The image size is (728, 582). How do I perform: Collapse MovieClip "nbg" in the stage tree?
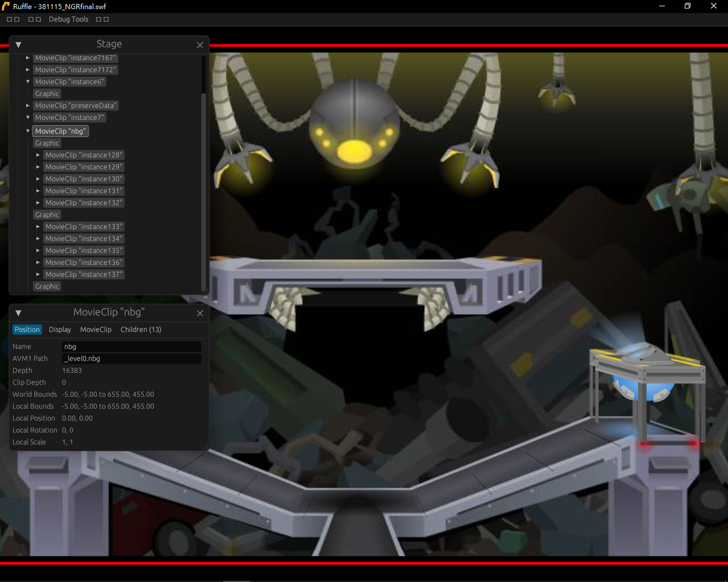pyautogui.click(x=27, y=131)
